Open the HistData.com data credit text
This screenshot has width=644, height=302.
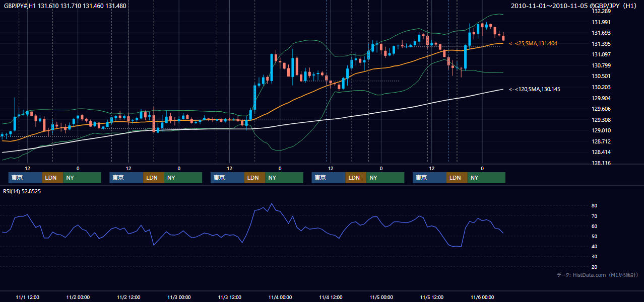tap(598, 275)
